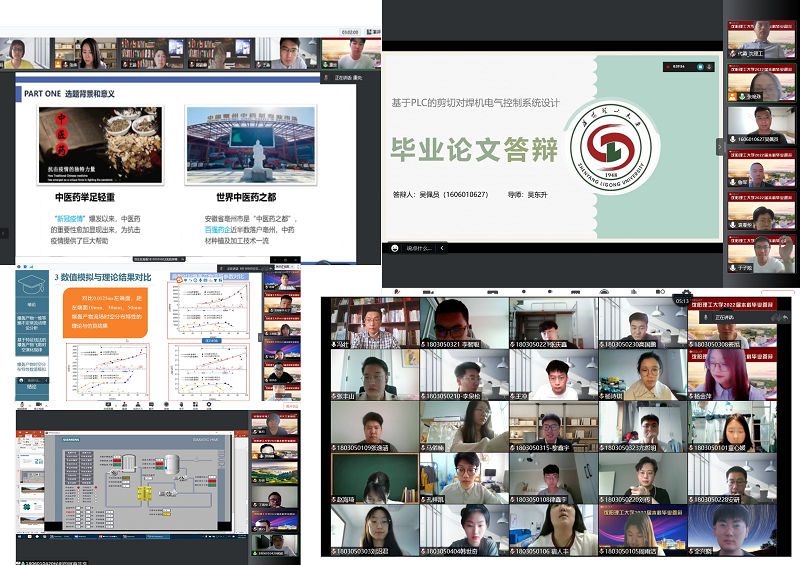Click the '正在讲话' speaking bar above simulation slide
800x565 pixels.
pyautogui.click(x=245, y=268)
